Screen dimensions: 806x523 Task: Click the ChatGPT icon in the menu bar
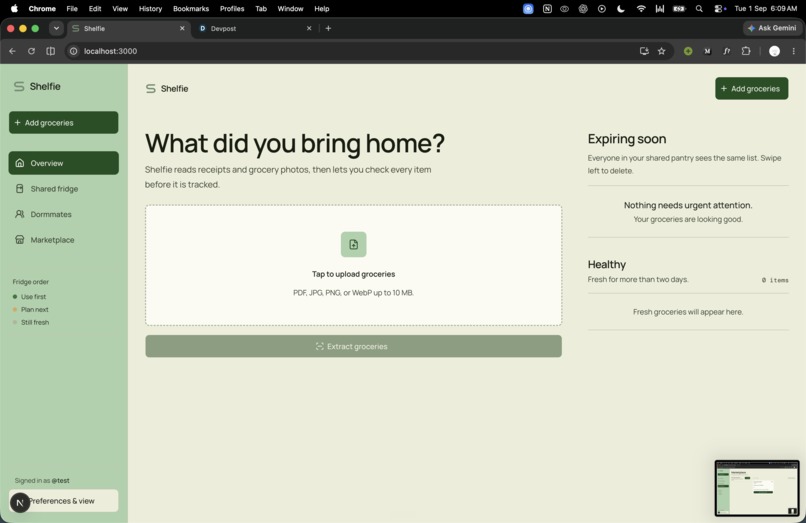583,8
